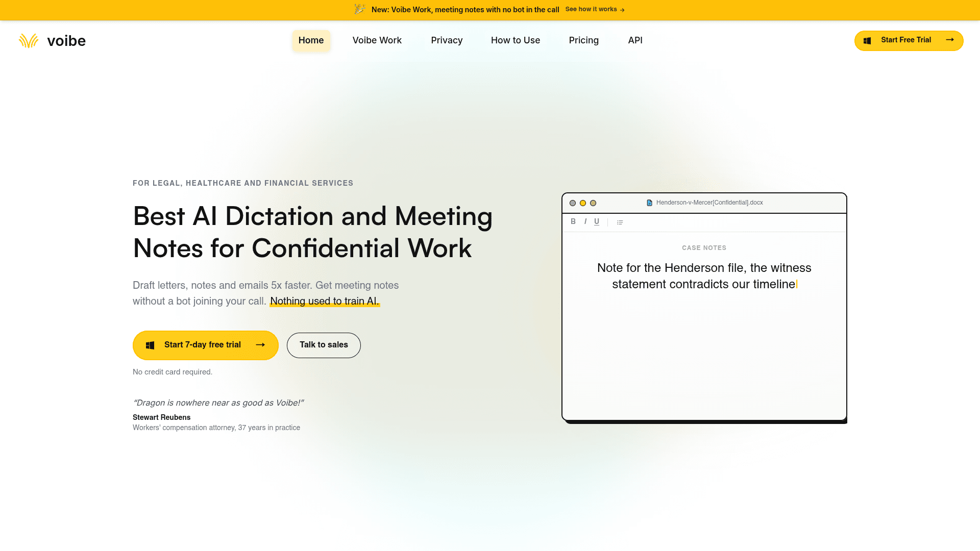980x551 pixels.
Task: Click Start 7-day free trial button
Action: [x=206, y=345]
